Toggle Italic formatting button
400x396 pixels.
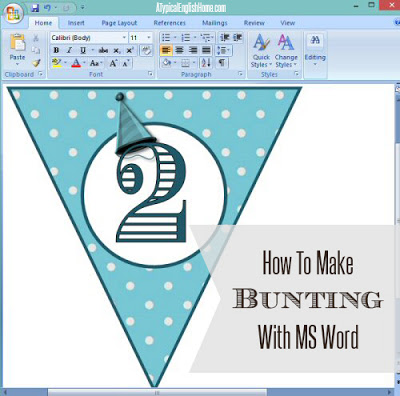[x=69, y=50]
